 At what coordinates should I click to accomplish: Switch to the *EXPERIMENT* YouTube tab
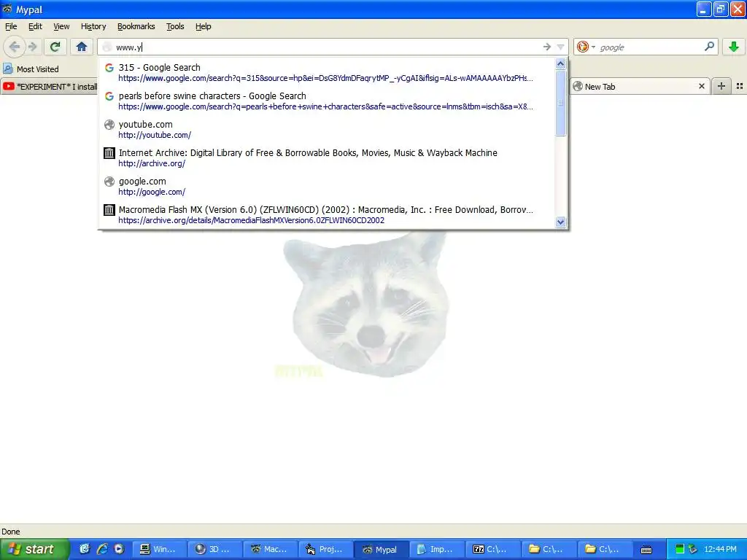[x=50, y=86]
